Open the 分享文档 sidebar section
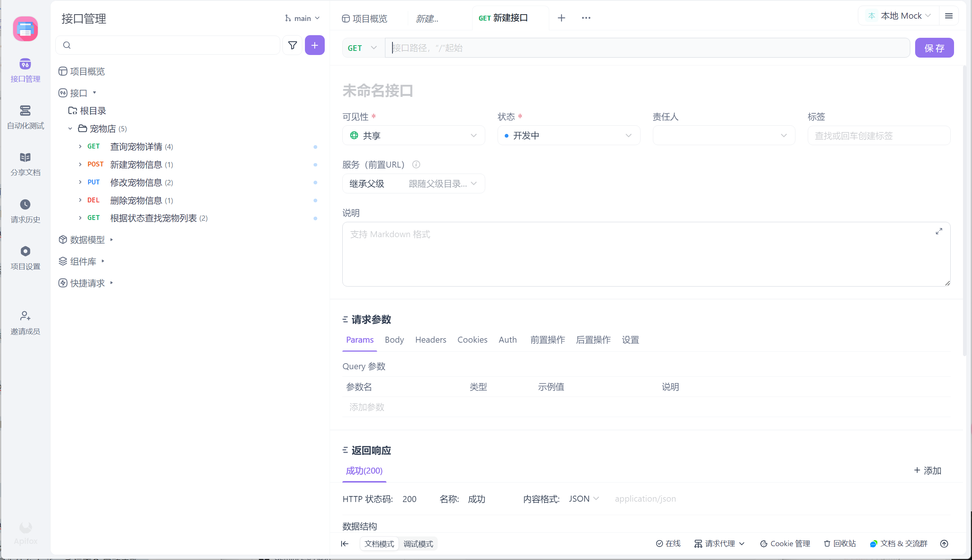 coord(25,164)
